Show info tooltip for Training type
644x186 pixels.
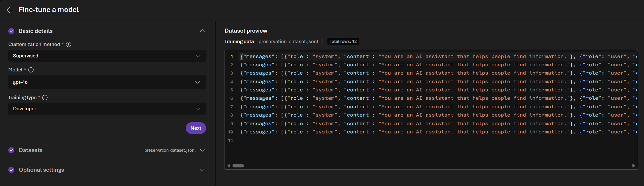[x=45, y=97]
